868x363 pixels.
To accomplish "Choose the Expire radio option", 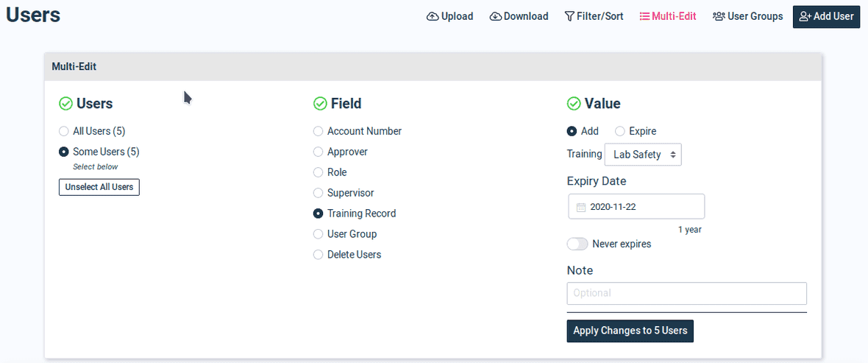I will tap(620, 131).
